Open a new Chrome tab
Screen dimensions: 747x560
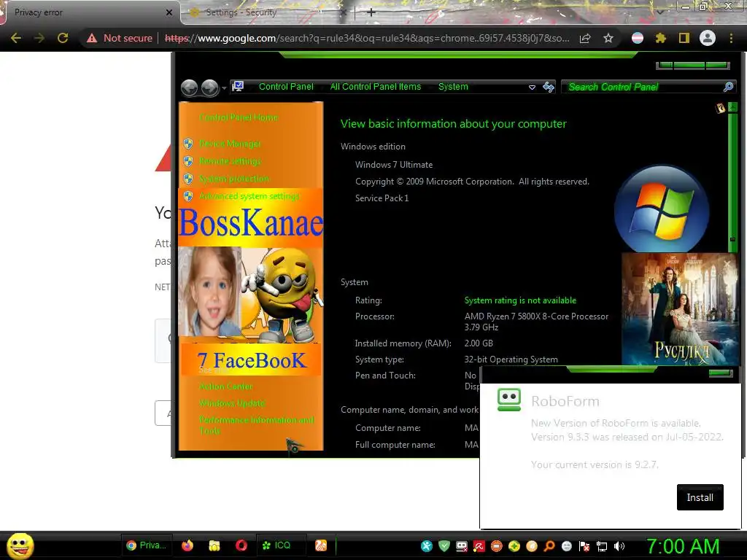pyautogui.click(x=371, y=12)
